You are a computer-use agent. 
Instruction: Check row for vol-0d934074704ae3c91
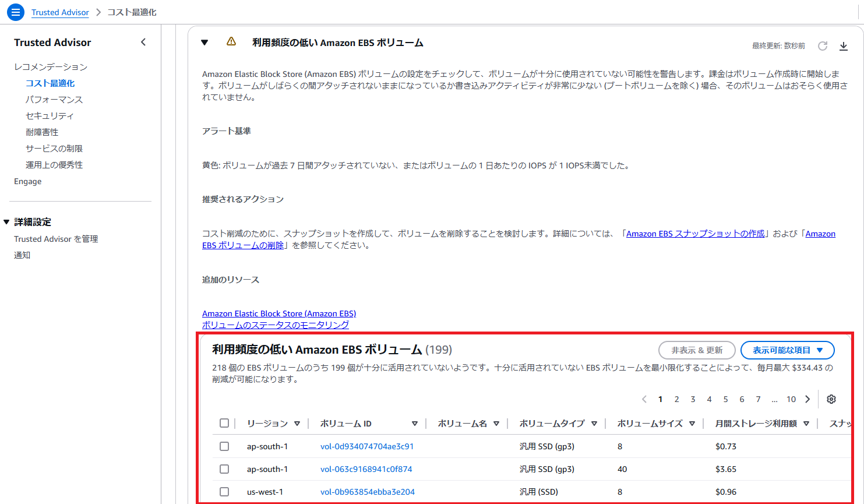point(224,446)
